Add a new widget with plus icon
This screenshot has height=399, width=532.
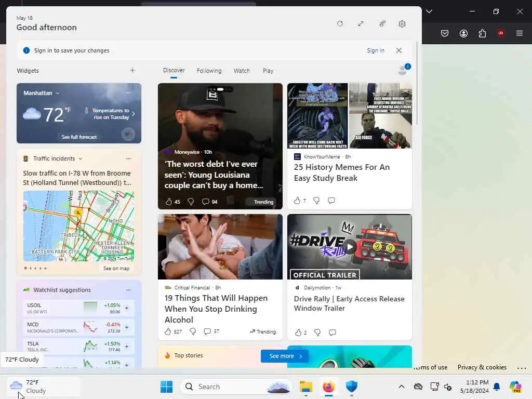coord(132,70)
